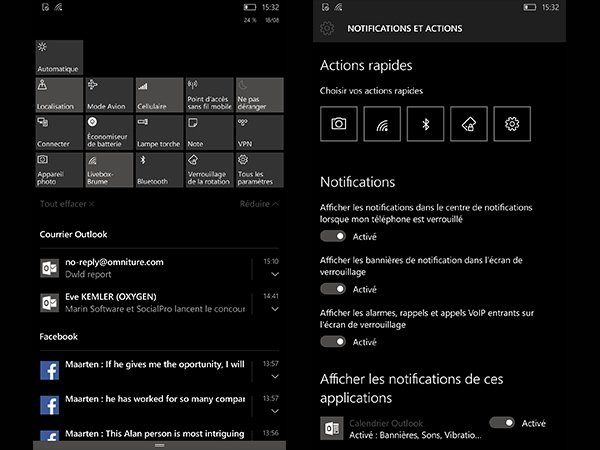This screenshot has height=450, width=600.
Task: Toggle Verrouillage de la rotation tile
Action: [210, 170]
